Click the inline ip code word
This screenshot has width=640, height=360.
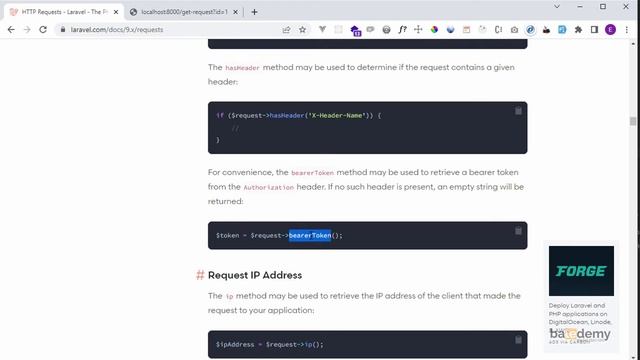tap(229, 296)
